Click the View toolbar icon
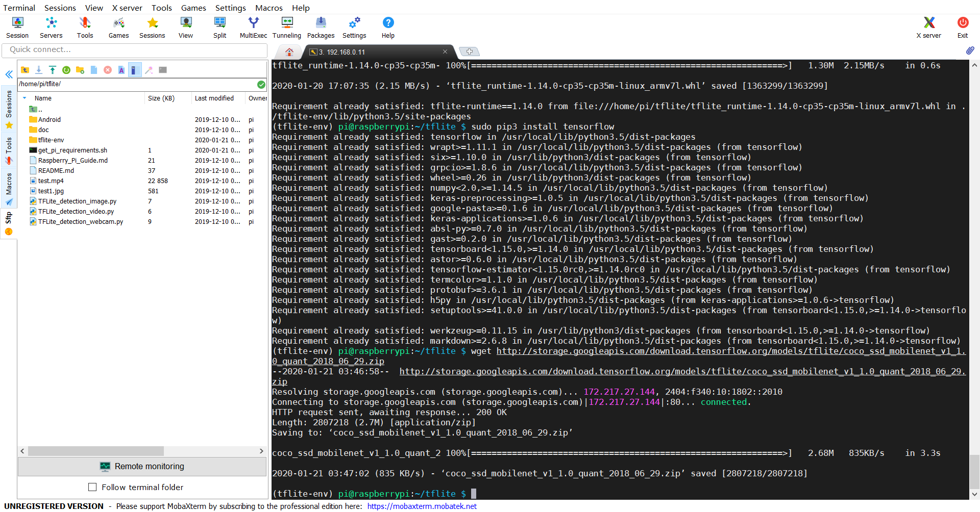980x512 pixels. pos(186,28)
